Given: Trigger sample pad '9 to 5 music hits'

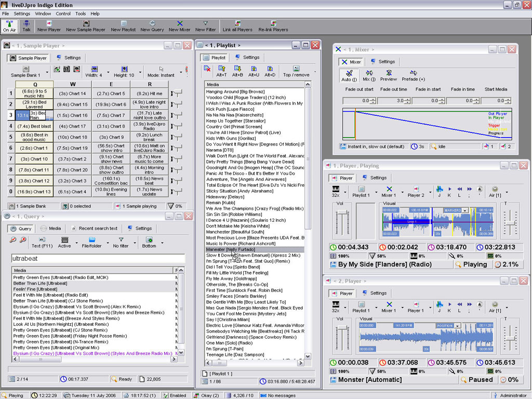Looking at the screenshot, I should [x=34, y=94].
